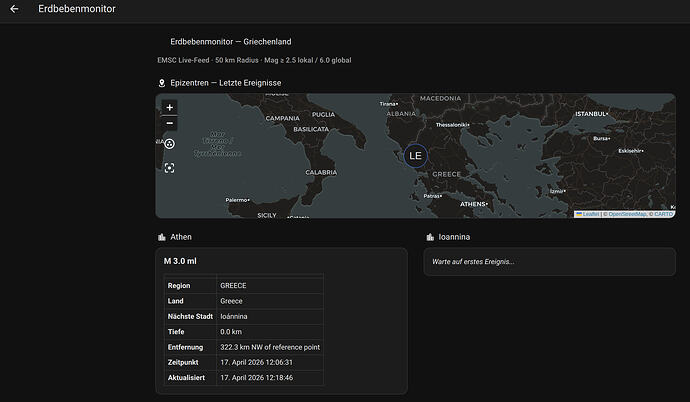Select the heading Erdbebenmonitor — Griechenland
The width and height of the screenshot is (690, 402).
(x=231, y=42)
